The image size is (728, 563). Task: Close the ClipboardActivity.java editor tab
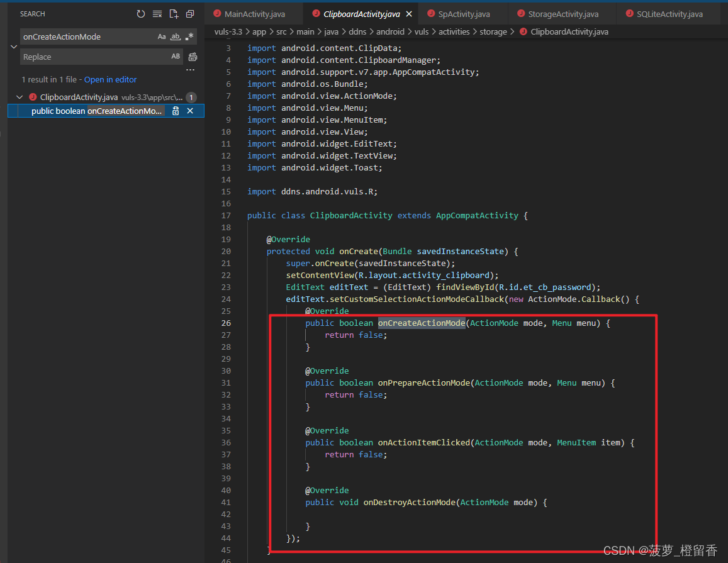[x=409, y=14]
